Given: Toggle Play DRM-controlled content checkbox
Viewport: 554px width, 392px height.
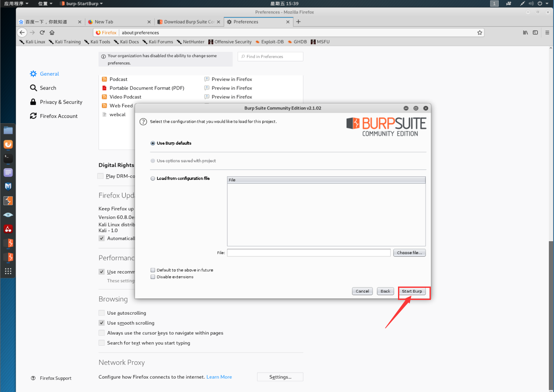Looking at the screenshot, I should pyautogui.click(x=101, y=176).
